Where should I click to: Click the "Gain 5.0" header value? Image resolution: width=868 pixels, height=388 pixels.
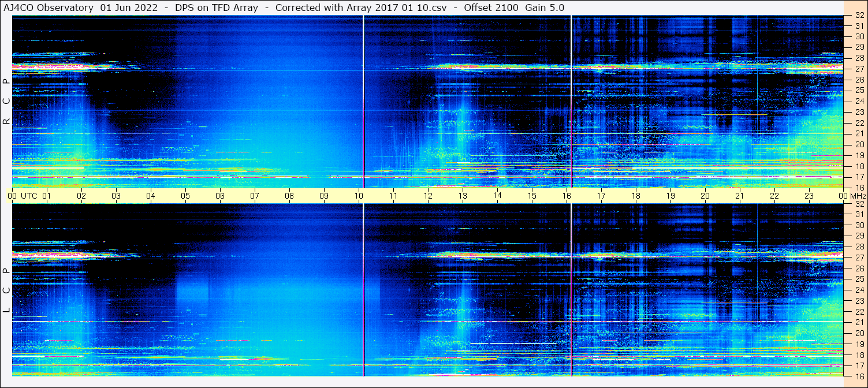pos(545,8)
